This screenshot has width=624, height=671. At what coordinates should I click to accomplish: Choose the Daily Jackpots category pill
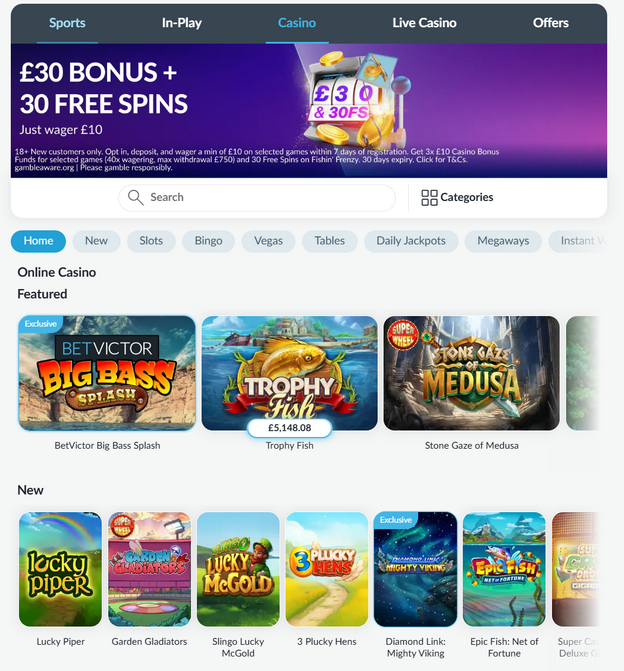click(411, 241)
